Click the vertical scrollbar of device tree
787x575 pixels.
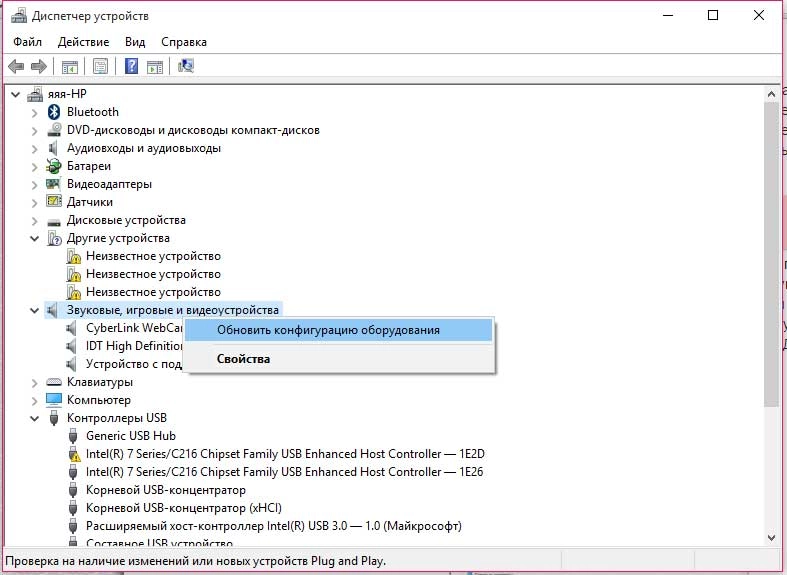click(770, 300)
